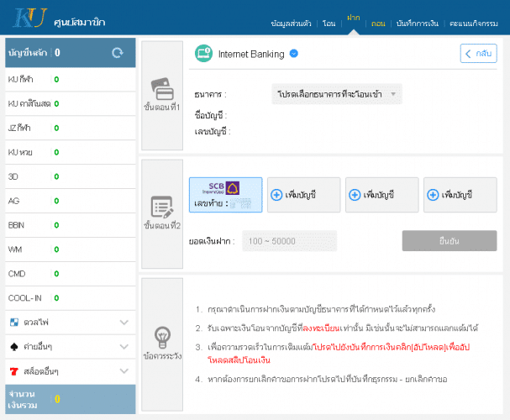Screen dimensions: 510x420
Task: Open the ถอน withdraw tab
Action: pyautogui.click(x=378, y=24)
